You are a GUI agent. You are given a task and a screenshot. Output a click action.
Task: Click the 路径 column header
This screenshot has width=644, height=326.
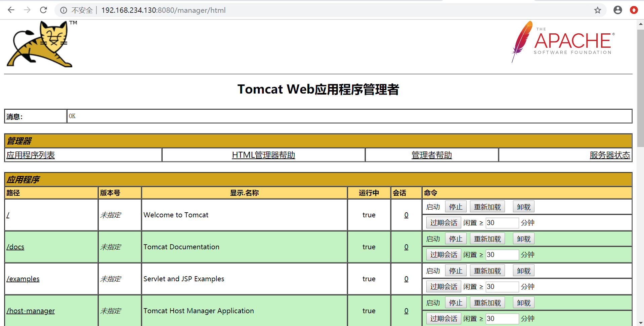coord(13,193)
